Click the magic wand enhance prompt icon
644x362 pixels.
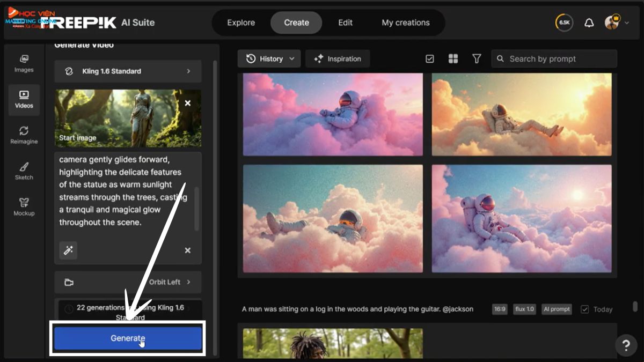(x=68, y=250)
